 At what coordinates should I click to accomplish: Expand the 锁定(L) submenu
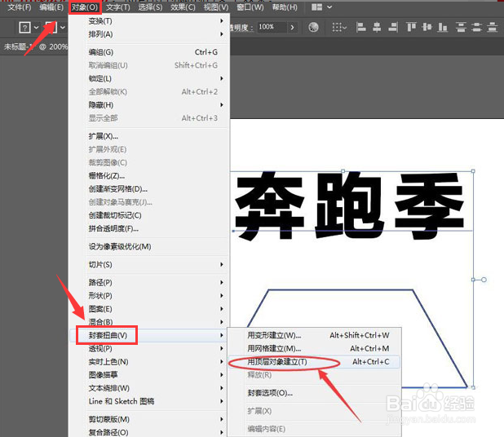click(149, 78)
